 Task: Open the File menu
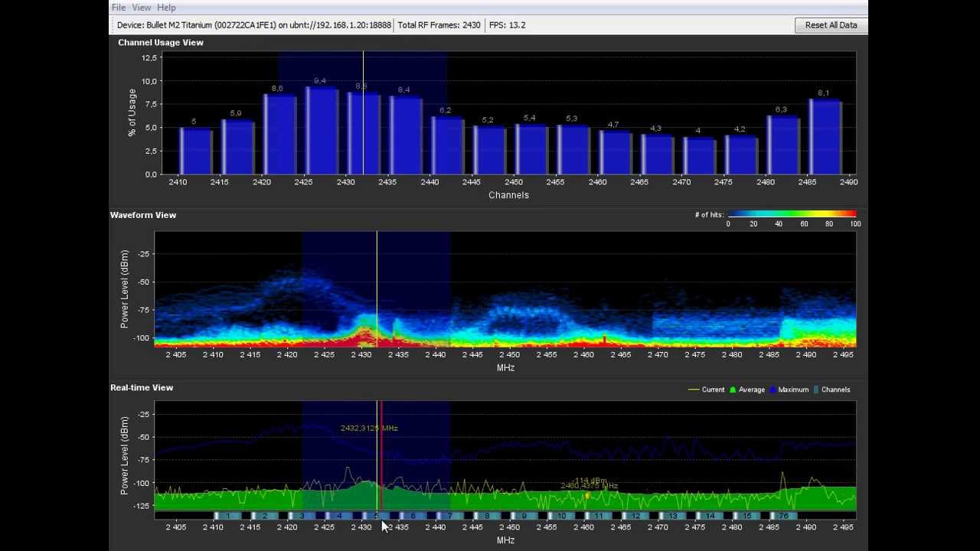click(119, 8)
